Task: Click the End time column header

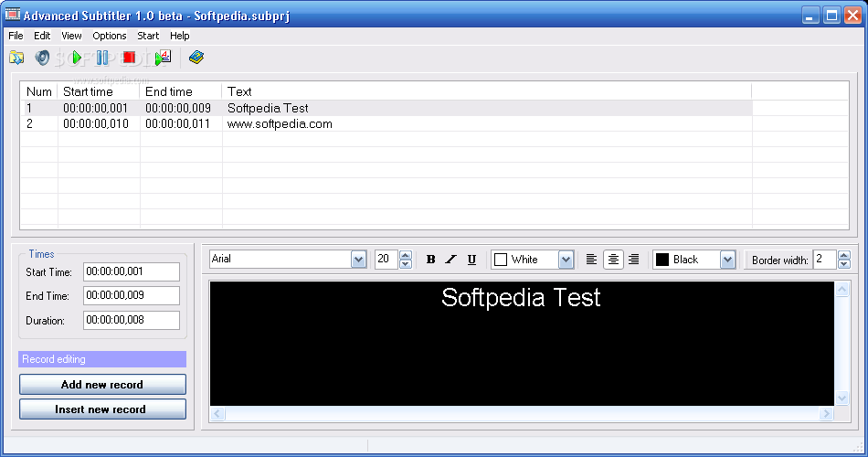Action: (181, 91)
